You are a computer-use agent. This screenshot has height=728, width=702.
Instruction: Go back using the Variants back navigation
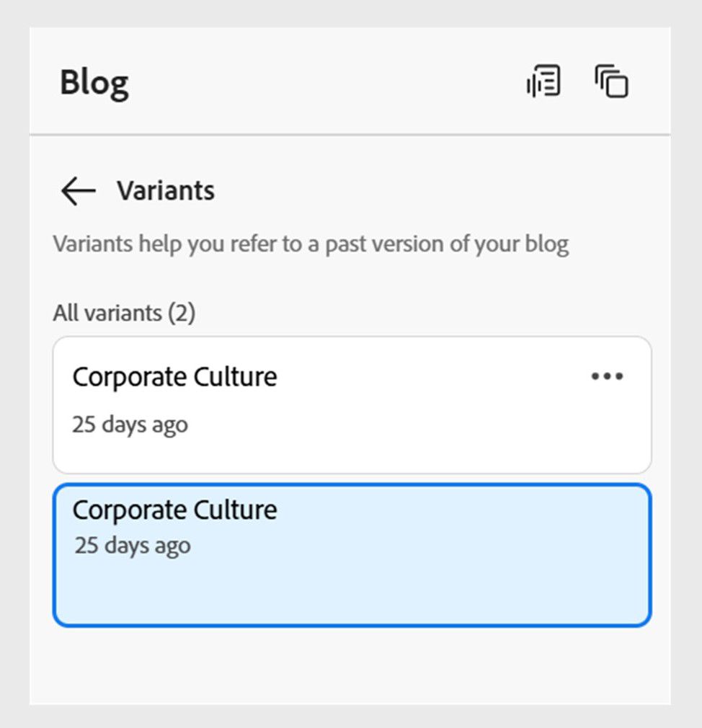(77, 191)
